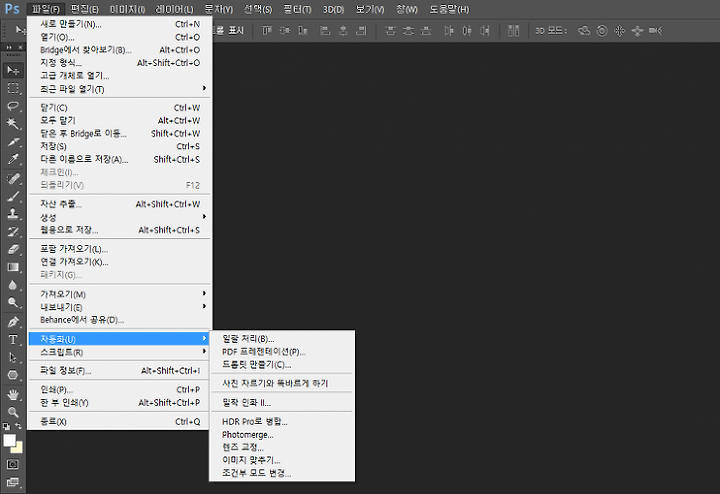Select the Hand tool
This screenshot has height=494, width=720.
tap(13, 394)
